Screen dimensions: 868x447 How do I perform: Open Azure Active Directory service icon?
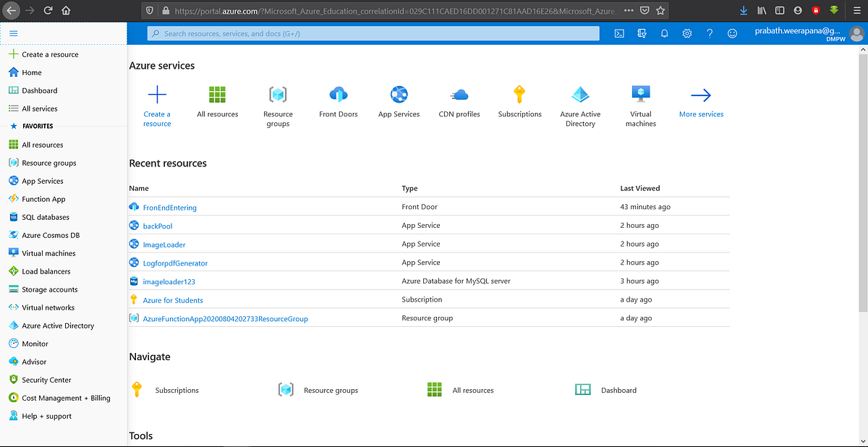[579, 94]
